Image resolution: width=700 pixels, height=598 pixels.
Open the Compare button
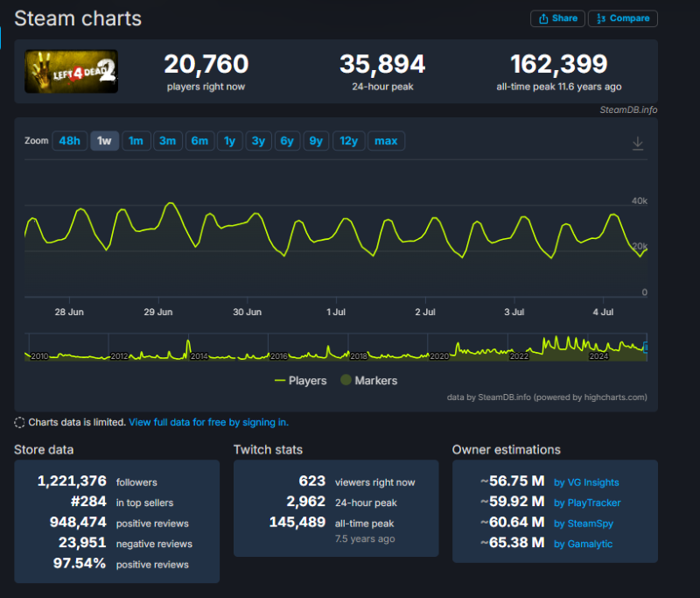pyautogui.click(x=622, y=18)
